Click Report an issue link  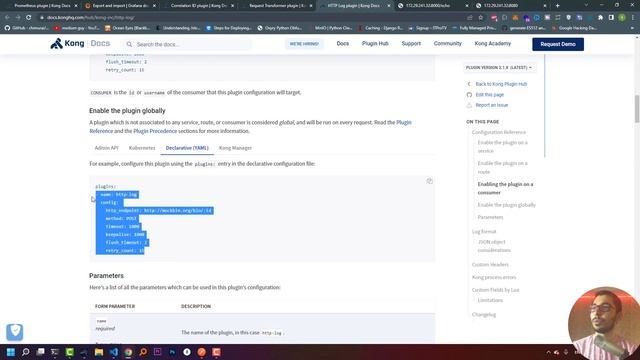click(x=491, y=105)
